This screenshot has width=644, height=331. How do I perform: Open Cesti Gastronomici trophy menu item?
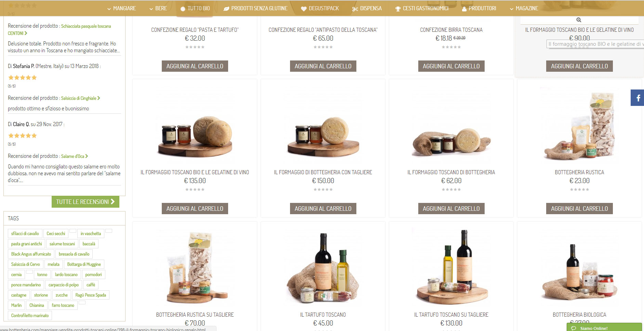[422, 8]
